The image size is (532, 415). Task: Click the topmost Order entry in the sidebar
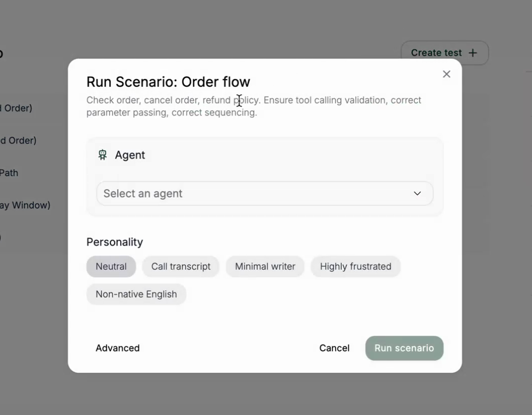click(17, 108)
